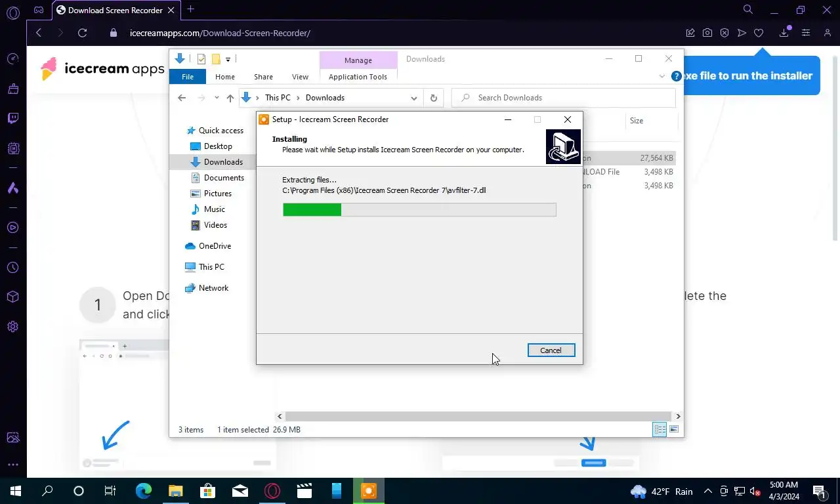Image resolution: width=840 pixels, height=504 pixels.
Task: Select Pictures in the navigation pane
Action: click(211, 194)
